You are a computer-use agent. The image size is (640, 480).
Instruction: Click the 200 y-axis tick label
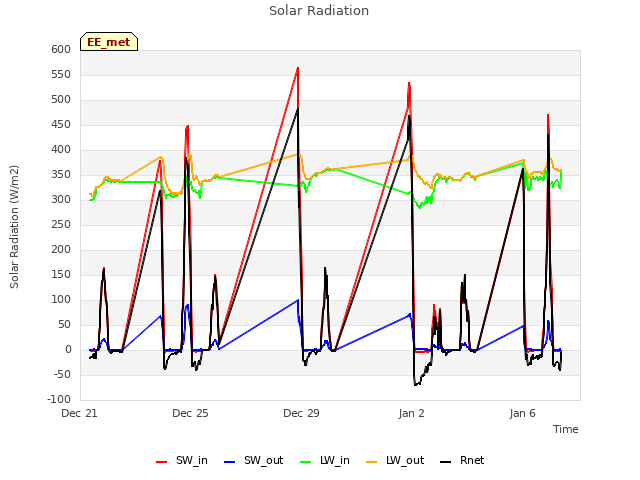[x=61, y=250]
